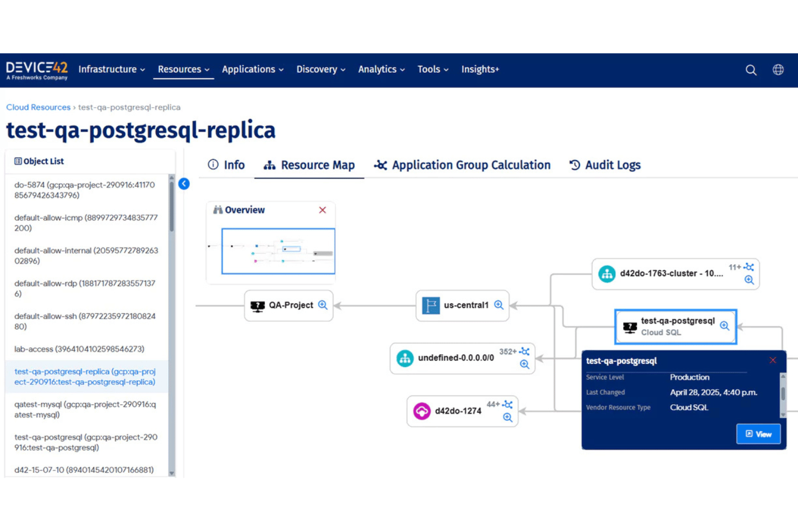Open the Discovery menu
The image size is (798, 532).
321,70
